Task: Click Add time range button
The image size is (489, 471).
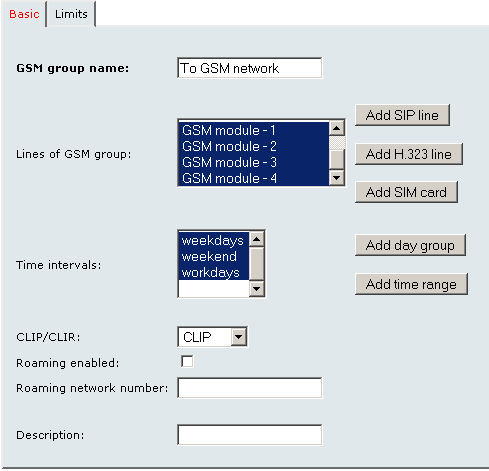Action: click(x=411, y=284)
